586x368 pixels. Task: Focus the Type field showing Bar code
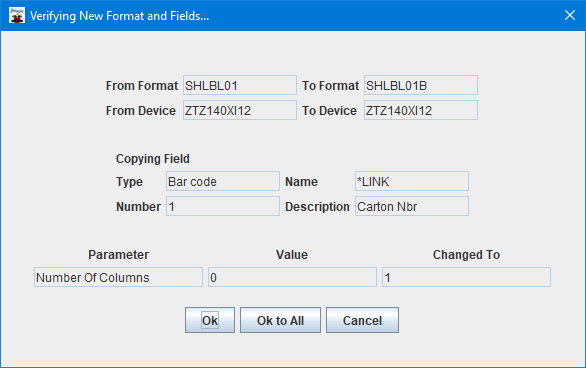point(223,181)
